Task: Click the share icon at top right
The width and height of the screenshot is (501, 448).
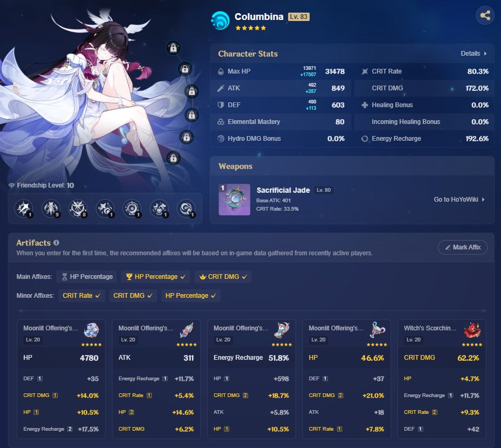Action: pyautogui.click(x=485, y=15)
